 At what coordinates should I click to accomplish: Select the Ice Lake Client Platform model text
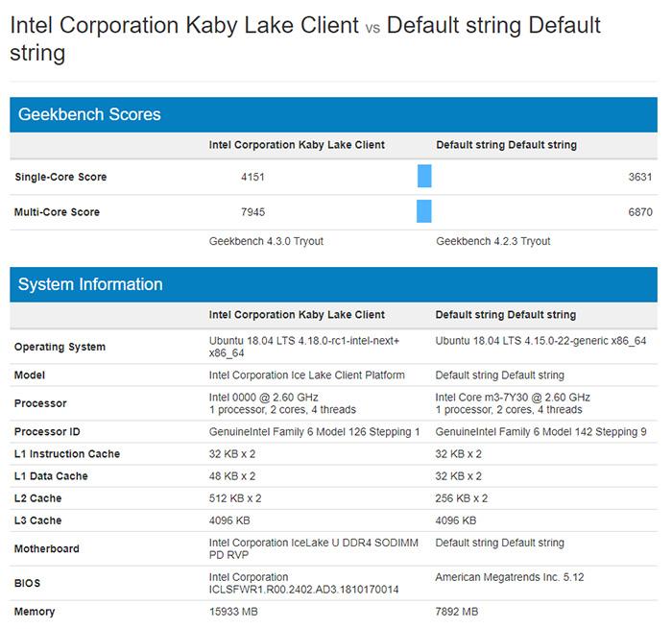point(306,375)
